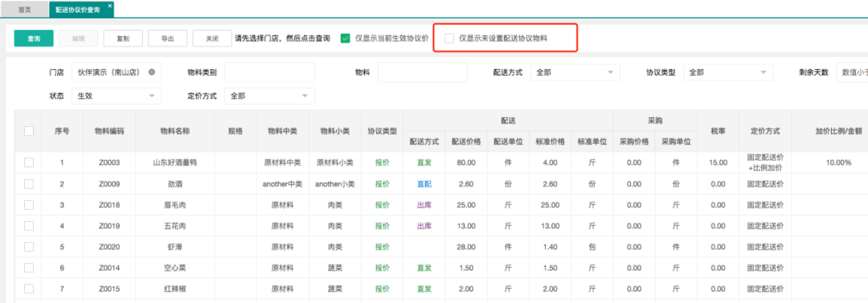Check the row for 眉毛肉
Screen dimensions: 868x303
[29, 204]
